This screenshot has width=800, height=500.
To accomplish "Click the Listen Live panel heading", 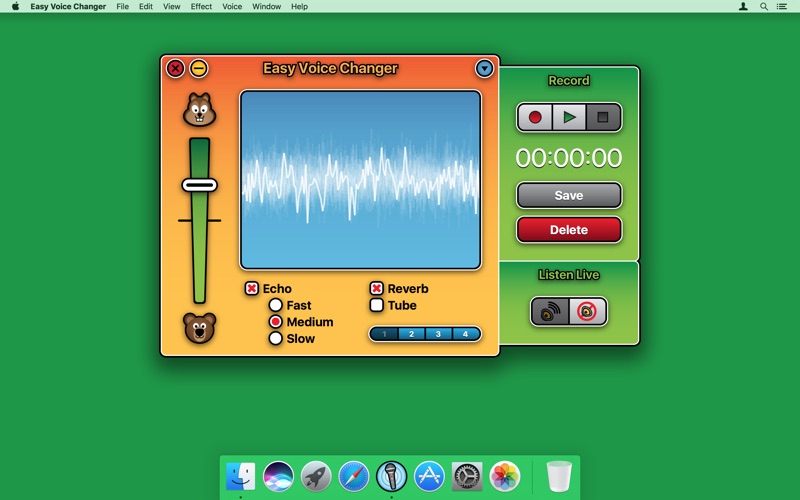I will click(x=569, y=275).
